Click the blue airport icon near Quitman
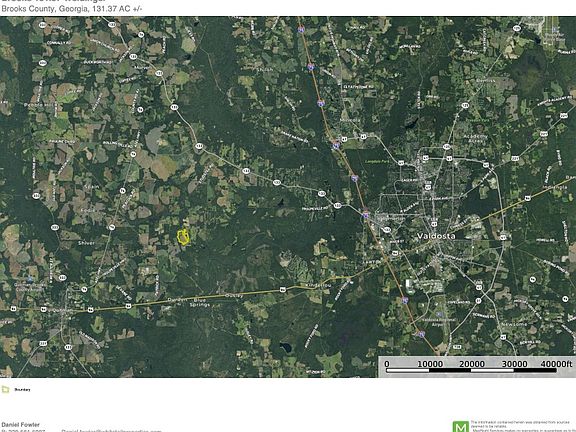576x432 pixels. [x=30, y=280]
